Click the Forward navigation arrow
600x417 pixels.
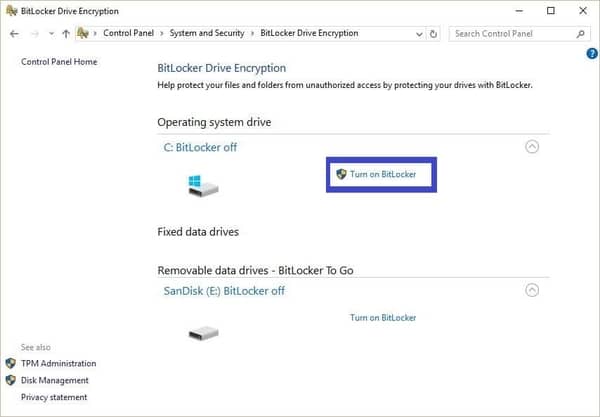35,34
